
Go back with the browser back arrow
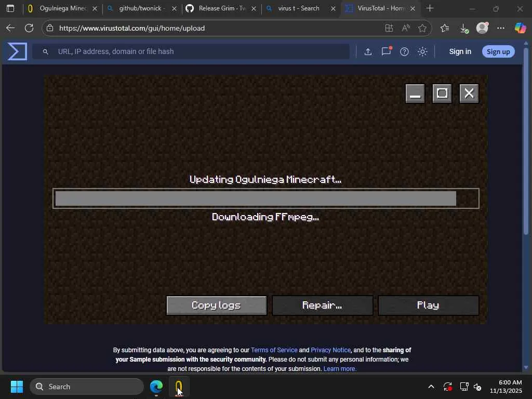point(10,28)
